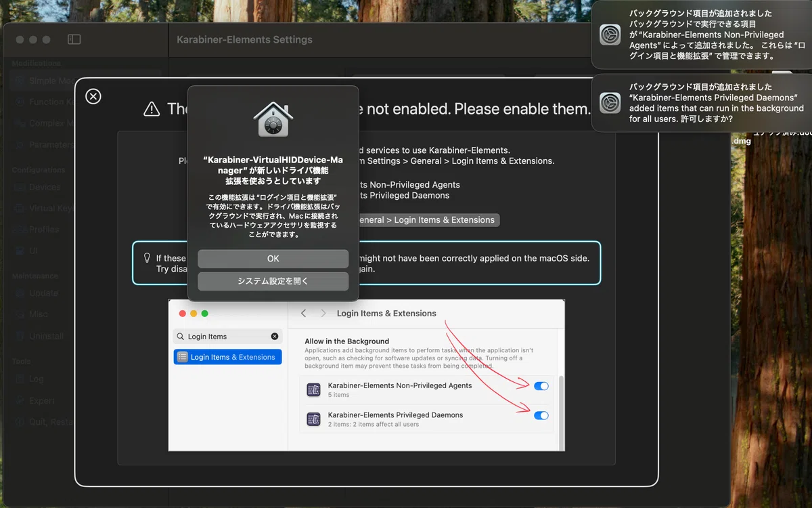The width and height of the screenshot is (812, 508).
Task: Click the Karabiner-Elements Settings window title
Action: pos(244,40)
